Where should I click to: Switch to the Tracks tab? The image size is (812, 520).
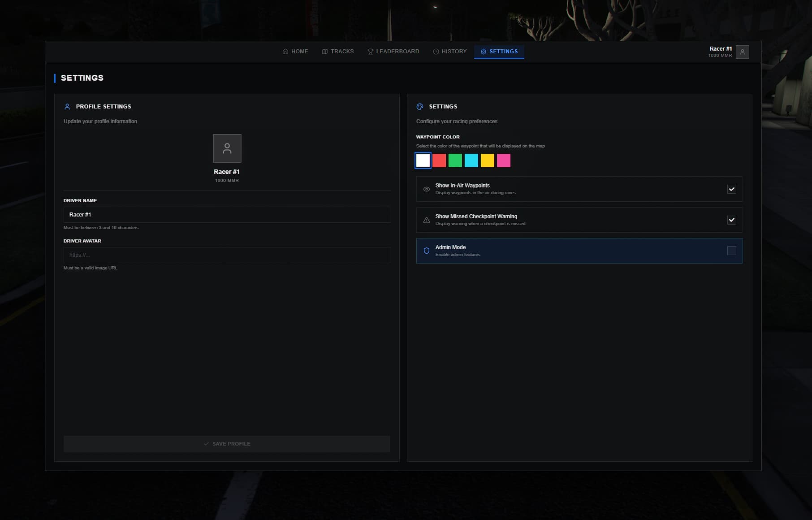pyautogui.click(x=338, y=52)
